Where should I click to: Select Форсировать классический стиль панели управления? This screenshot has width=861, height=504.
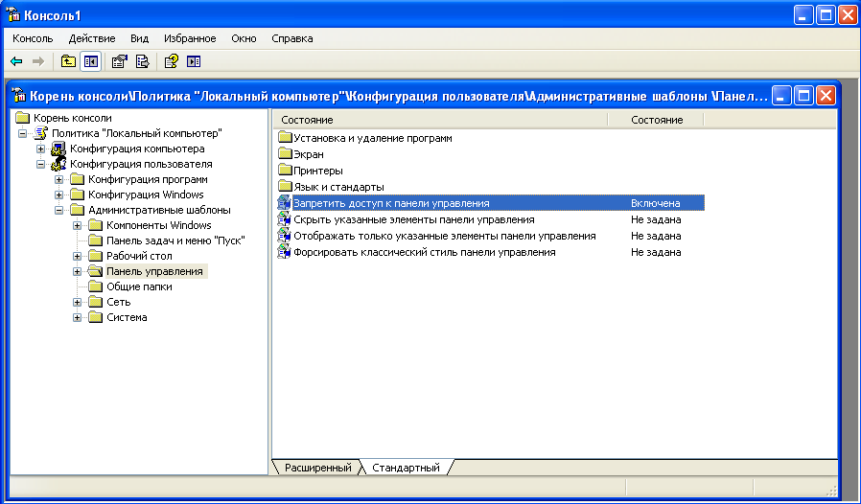click(425, 253)
